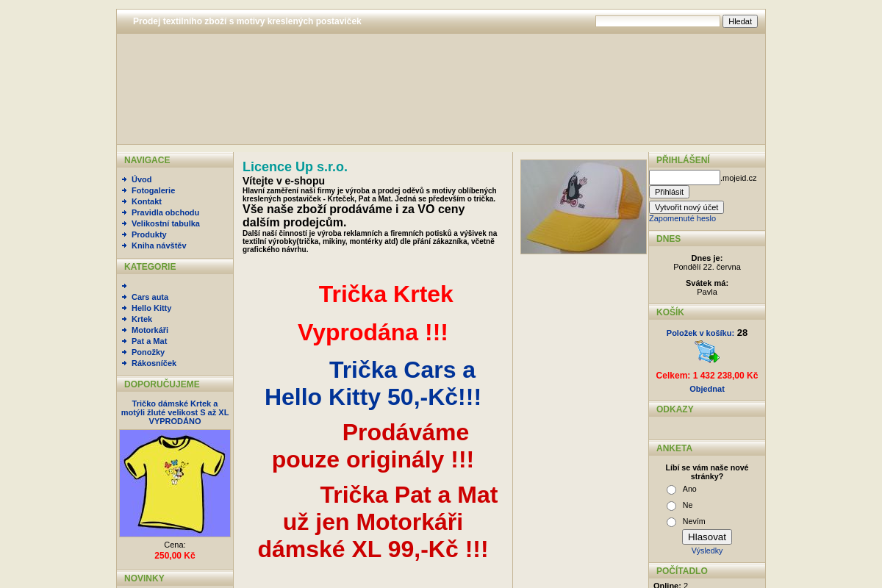Viewport: 882px width, 588px height.
Task: Select the Nevím poll option
Action: pyautogui.click(x=671, y=522)
